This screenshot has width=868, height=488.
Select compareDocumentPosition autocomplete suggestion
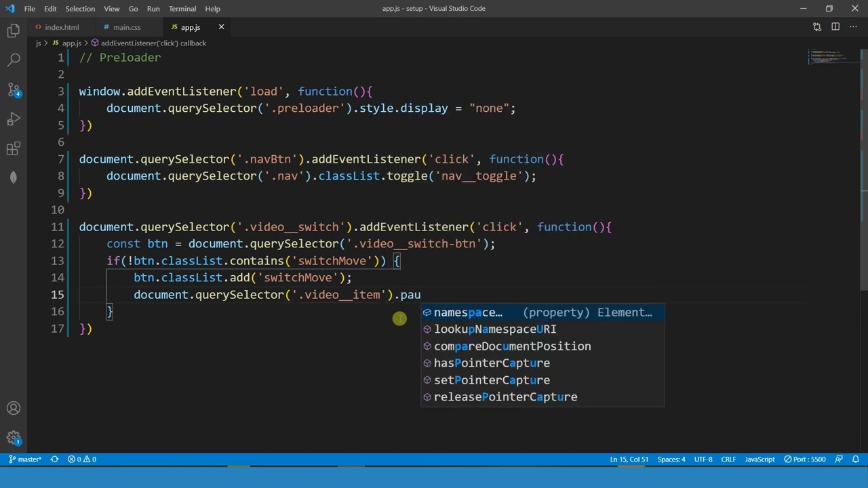(542, 346)
